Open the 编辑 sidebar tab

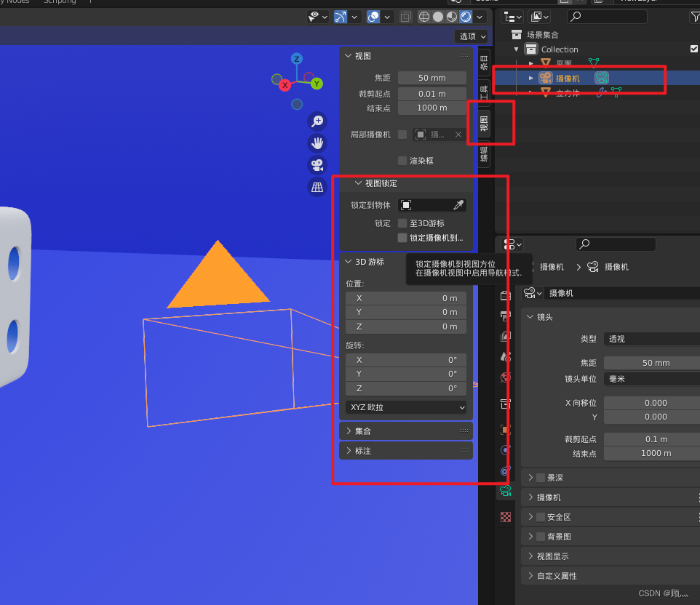click(484, 154)
